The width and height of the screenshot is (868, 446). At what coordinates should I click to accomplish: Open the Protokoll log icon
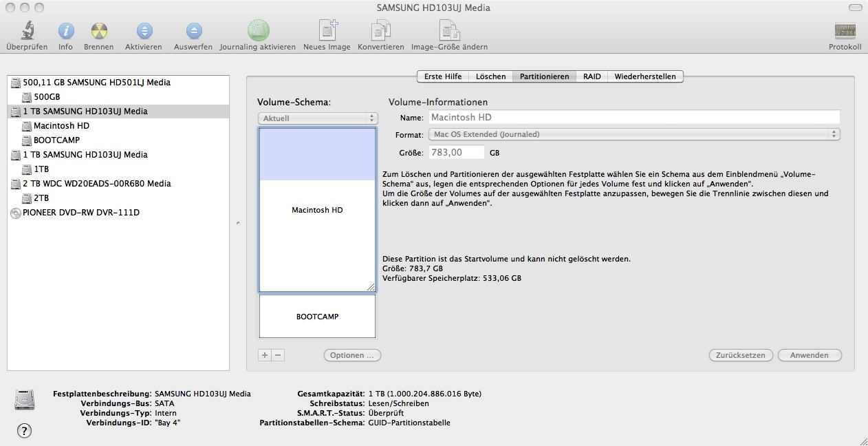point(845,30)
